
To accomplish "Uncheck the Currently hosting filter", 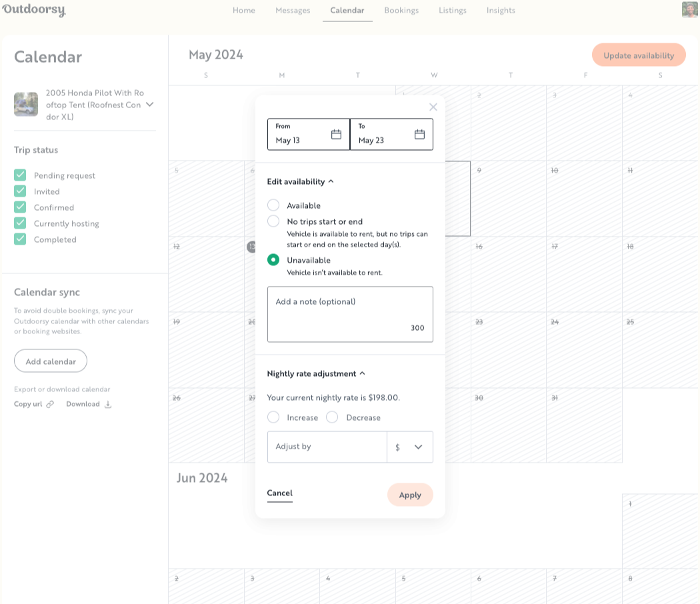I will [20, 223].
